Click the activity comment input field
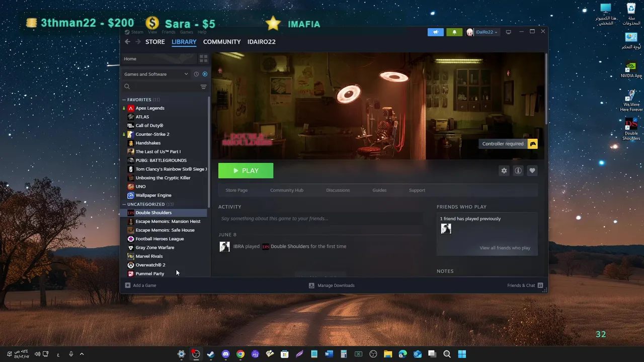 (x=320, y=219)
